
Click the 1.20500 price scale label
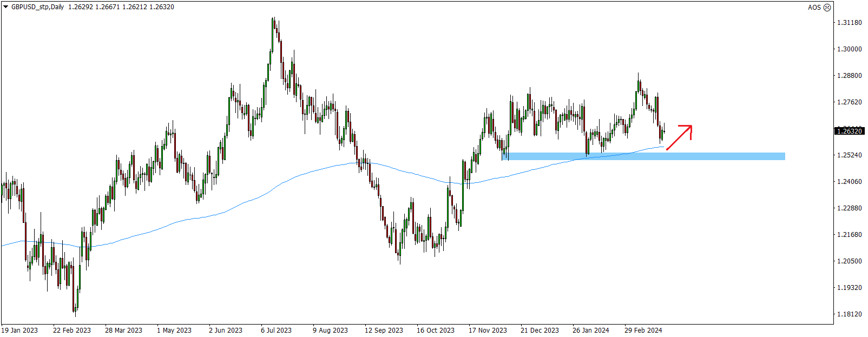849,261
